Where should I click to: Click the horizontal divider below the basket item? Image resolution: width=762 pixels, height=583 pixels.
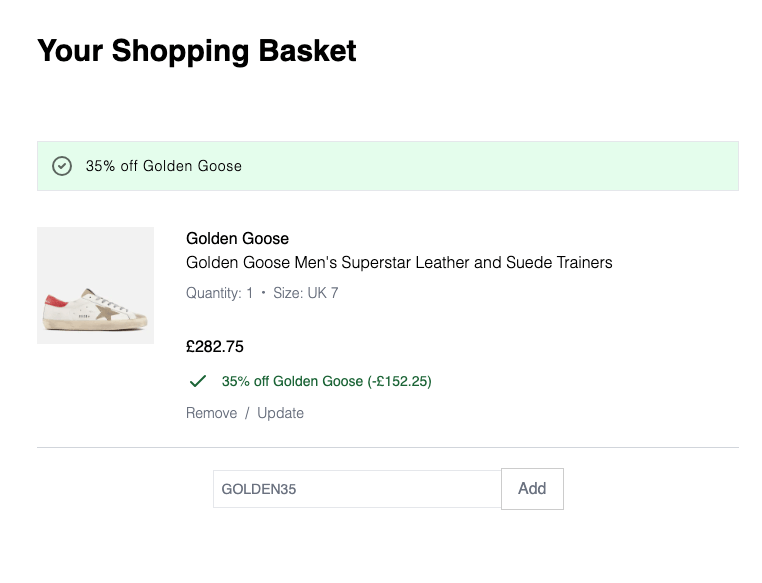click(388, 447)
